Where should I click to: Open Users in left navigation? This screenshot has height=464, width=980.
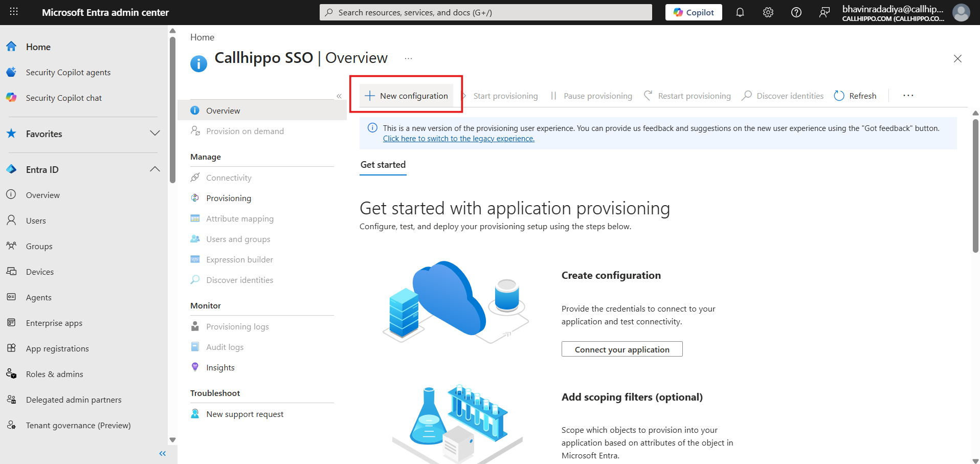click(x=36, y=220)
